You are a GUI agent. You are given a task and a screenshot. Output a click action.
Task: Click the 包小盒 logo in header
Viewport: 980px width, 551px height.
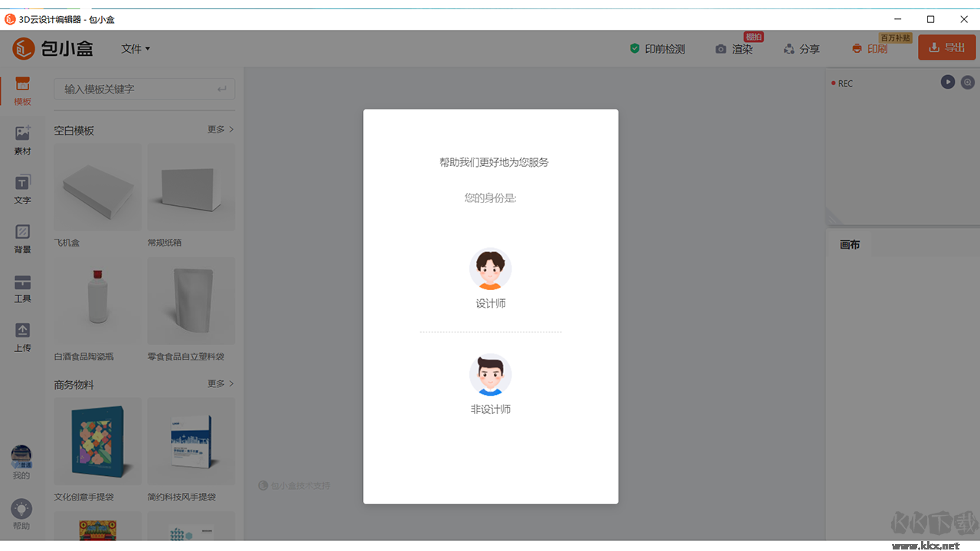coord(53,48)
